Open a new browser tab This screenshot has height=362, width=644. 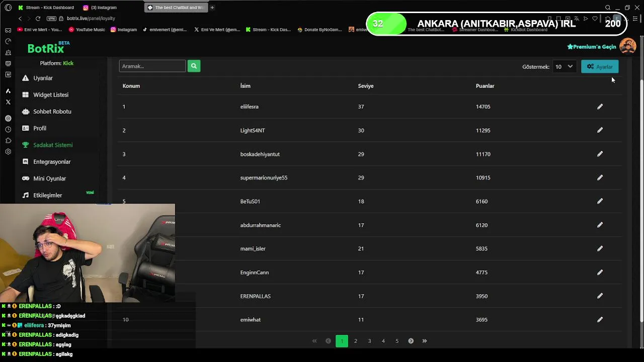[212, 8]
